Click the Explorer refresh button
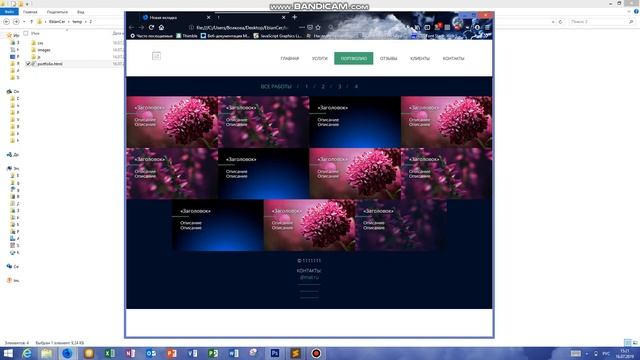This screenshot has height=360, width=640. [561, 22]
